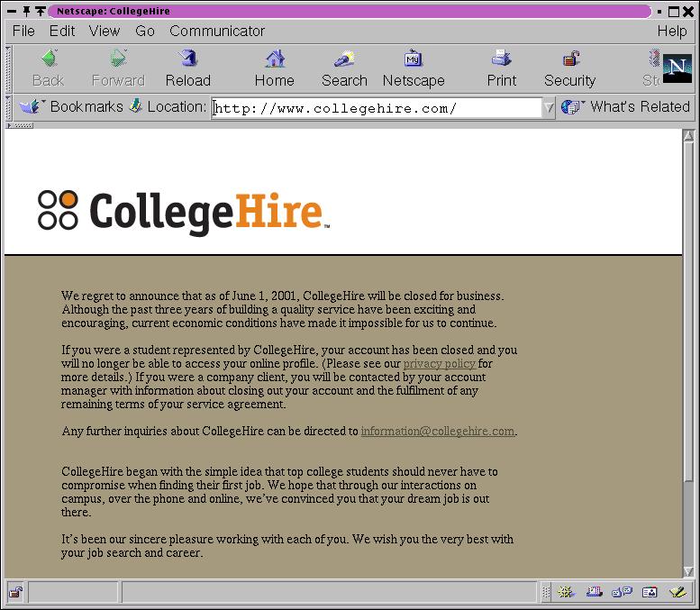Image resolution: width=700 pixels, height=610 pixels.
Task: Expand the collapsed personal toolbar tab
Action: 20,125
